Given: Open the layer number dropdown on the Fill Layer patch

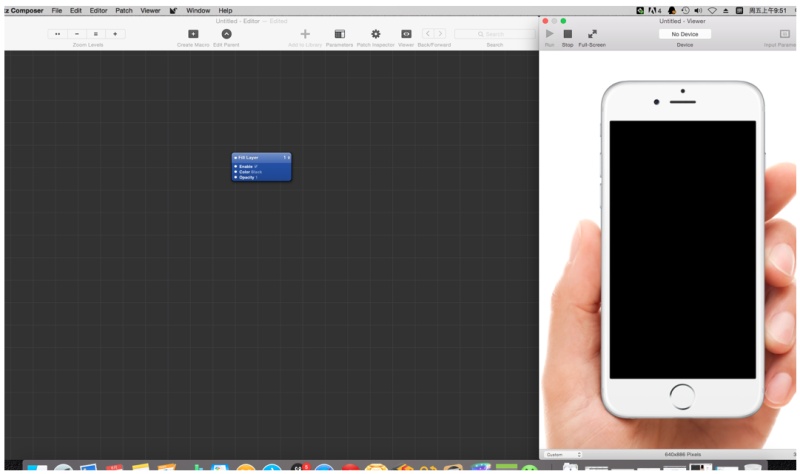Looking at the screenshot, I should (x=286, y=158).
